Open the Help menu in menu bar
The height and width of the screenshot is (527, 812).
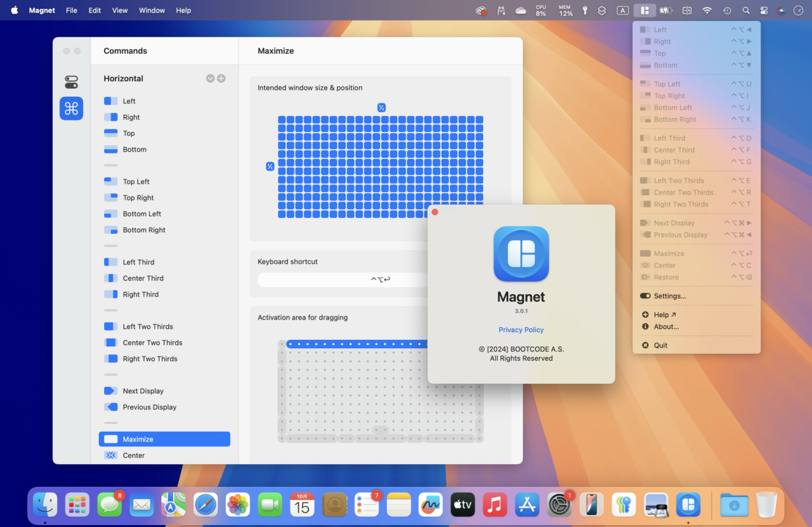(x=183, y=10)
